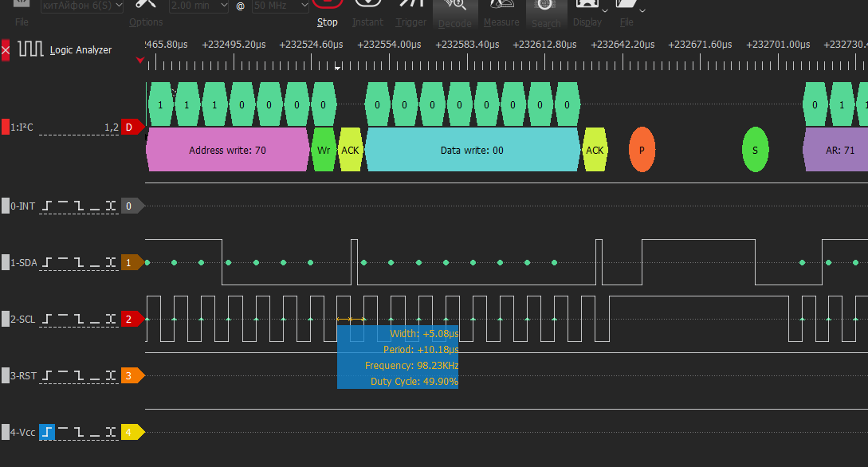Set falling edge trigger on 1-SDA channel

(78, 262)
